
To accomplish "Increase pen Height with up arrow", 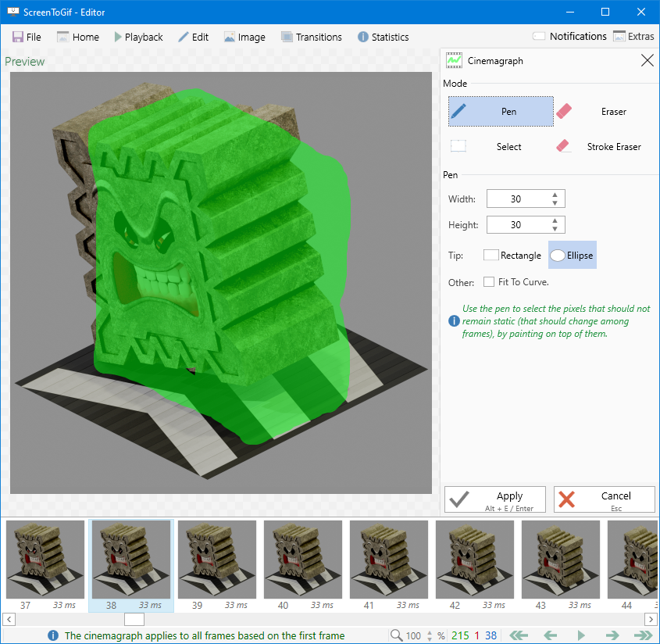I will (x=555, y=220).
